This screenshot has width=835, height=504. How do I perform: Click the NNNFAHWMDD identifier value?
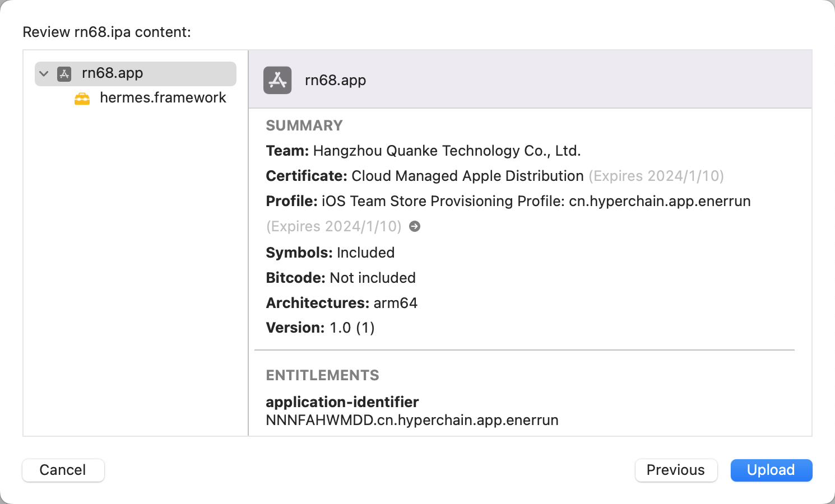(x=412, y=421)
